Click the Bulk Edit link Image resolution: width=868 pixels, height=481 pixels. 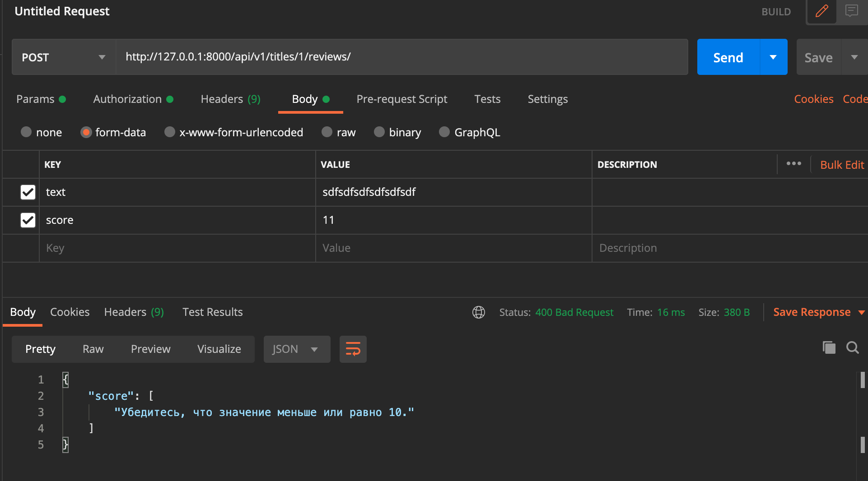coord(842,165)
